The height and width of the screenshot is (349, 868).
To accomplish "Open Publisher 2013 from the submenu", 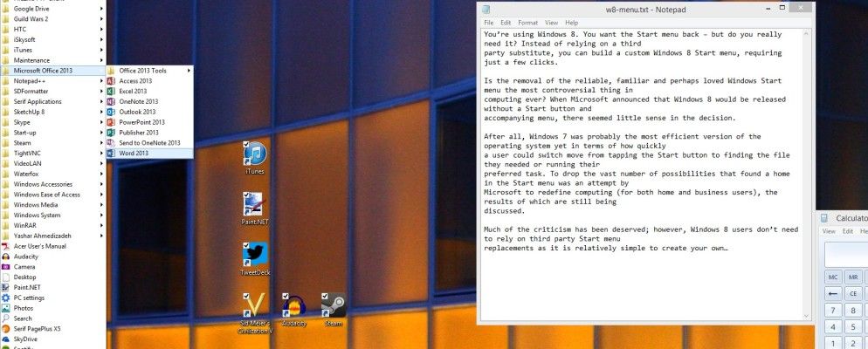I will (x=149, y=133).
